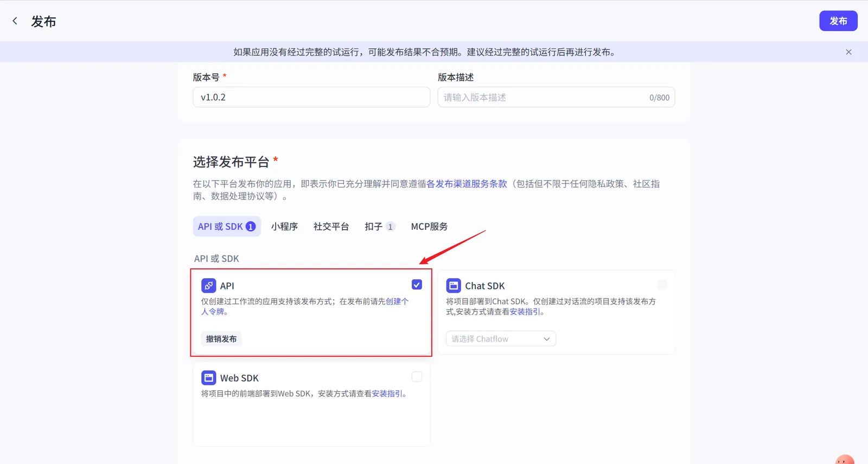Click the assistant avatar at bottom right corner
The image size is (868, 464).
click(845, 460)
